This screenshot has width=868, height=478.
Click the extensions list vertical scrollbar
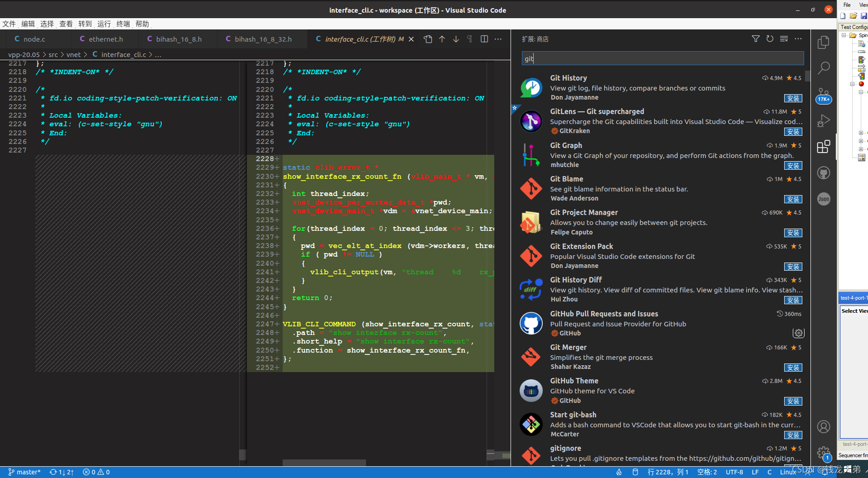pos(807,75)
